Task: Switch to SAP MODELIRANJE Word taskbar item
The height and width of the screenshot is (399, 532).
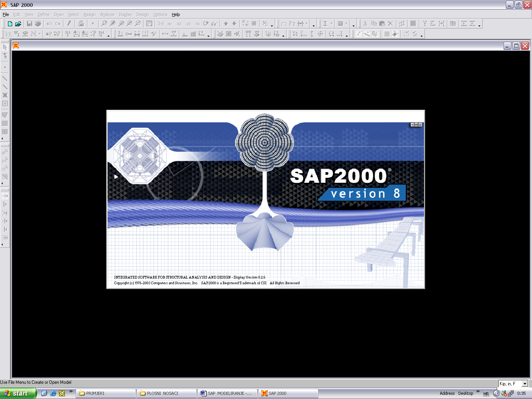Action: [x=228, y=393]
